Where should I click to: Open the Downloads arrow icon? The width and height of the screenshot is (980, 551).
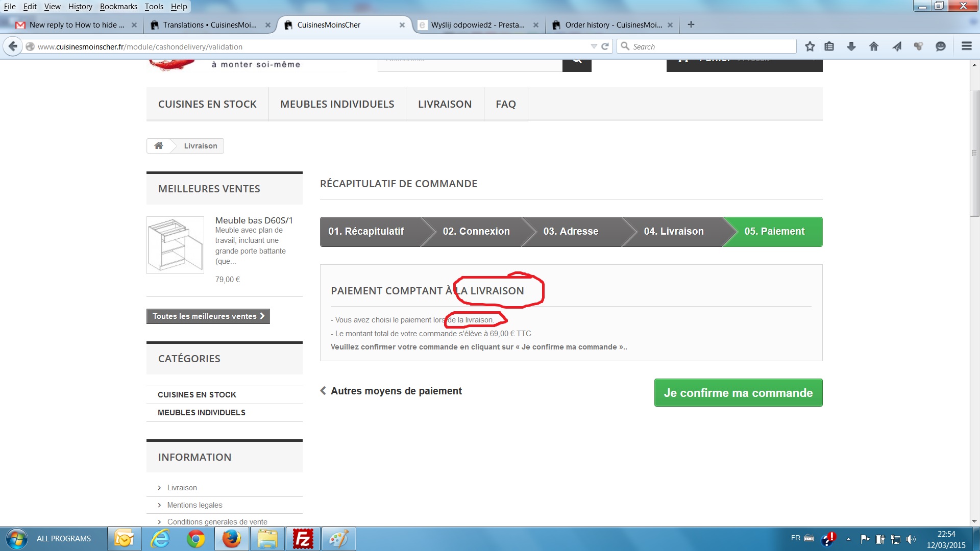point(851,46)
